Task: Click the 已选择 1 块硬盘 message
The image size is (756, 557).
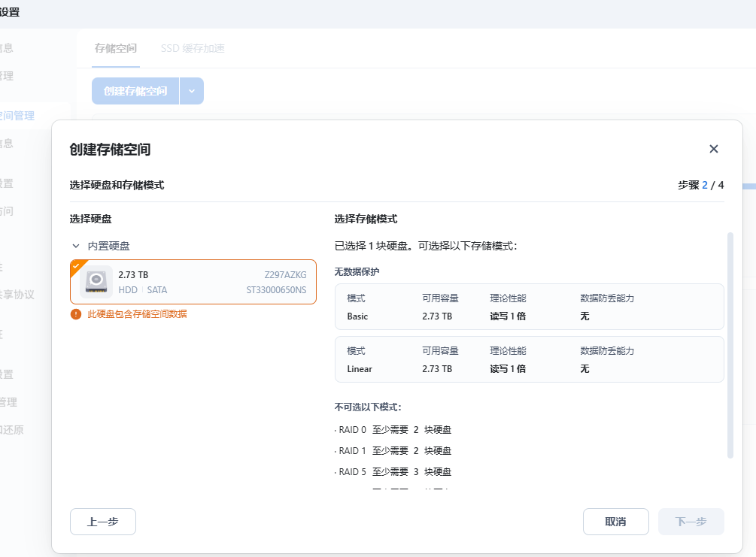Action: pyautogui.click(x=426, y=246)
